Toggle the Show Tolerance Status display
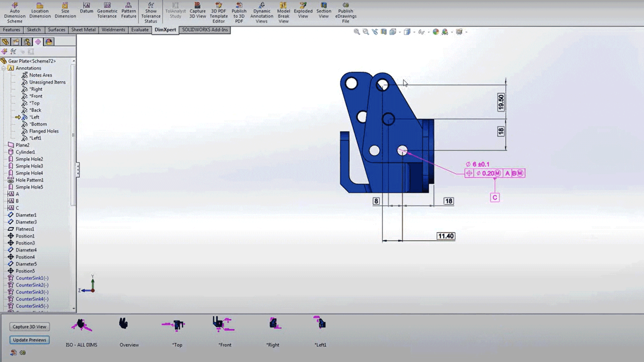This screenshot has width=644, height=362. [x=151, y=12]
